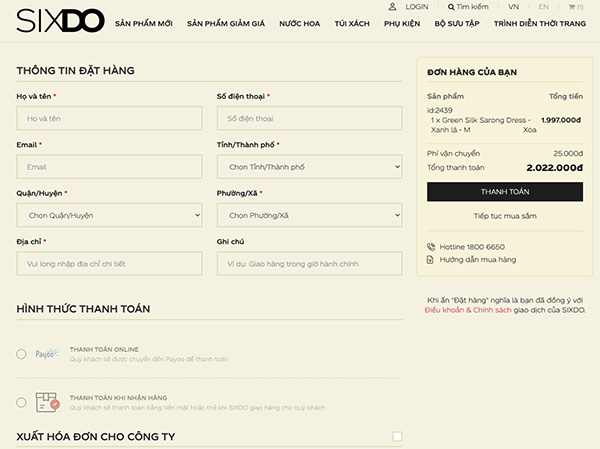Tick the company invoice checkbox
The width and height of the screenshot is (600, 449).
398,436
